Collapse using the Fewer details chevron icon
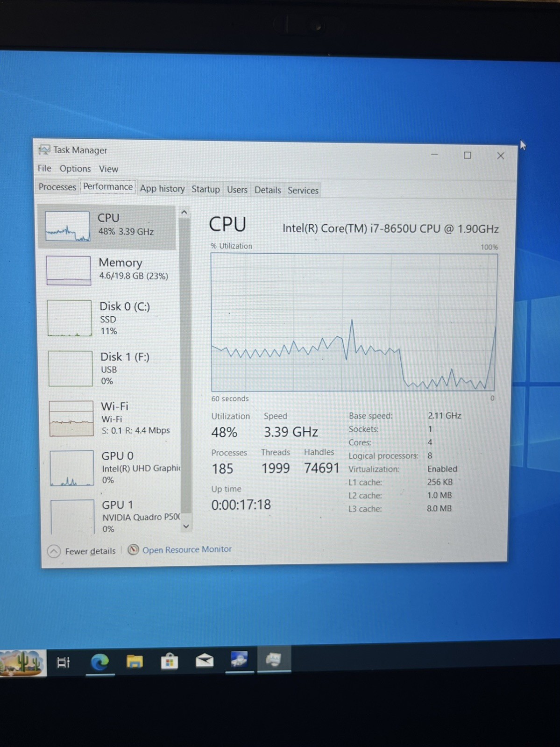This screenshot has height=747, width=560. pyautogui.click(x=54, y=552)
